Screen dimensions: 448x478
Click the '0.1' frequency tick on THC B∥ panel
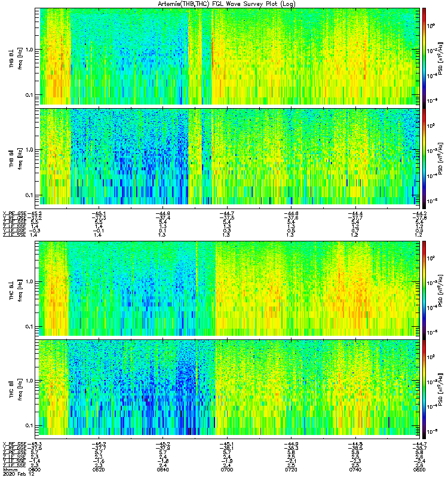click(x=29, y=425)
